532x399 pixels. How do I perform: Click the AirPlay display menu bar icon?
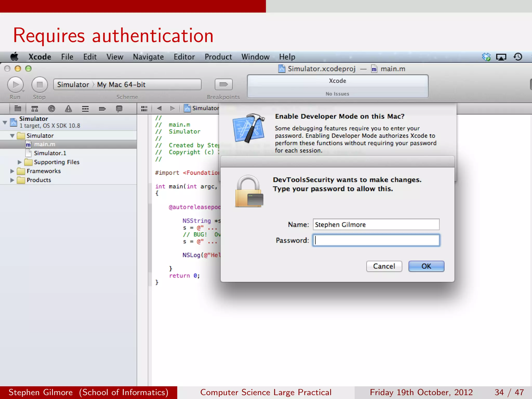(x=501, y=57)
